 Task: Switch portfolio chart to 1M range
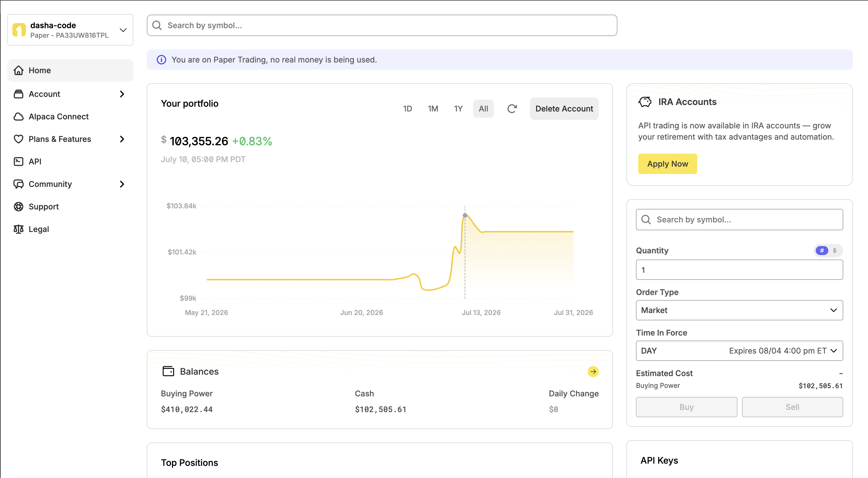point(433,109)
